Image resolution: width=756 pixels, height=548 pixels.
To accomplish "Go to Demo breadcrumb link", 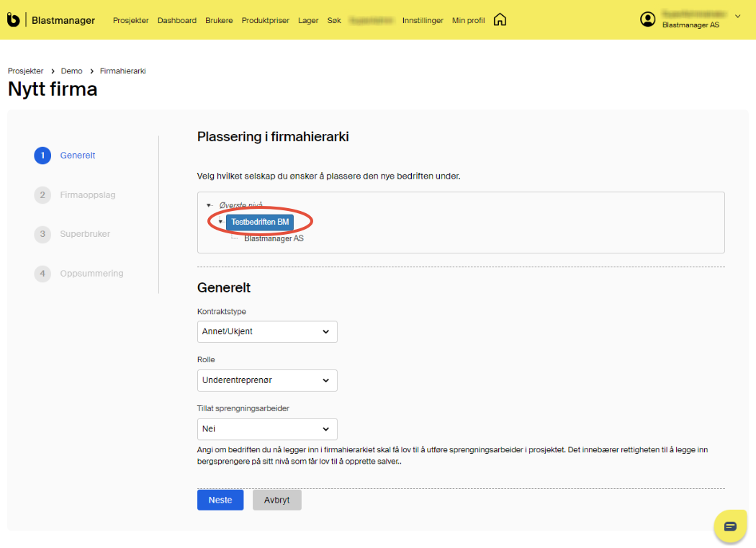I will pos(71,71).
